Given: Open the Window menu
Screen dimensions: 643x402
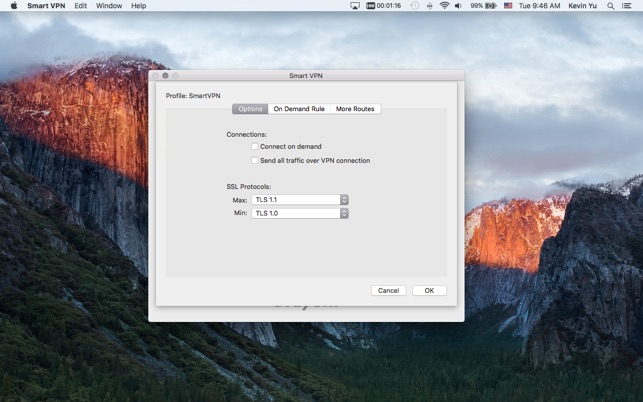Looking at the screenshot, I should coord(109,6).
